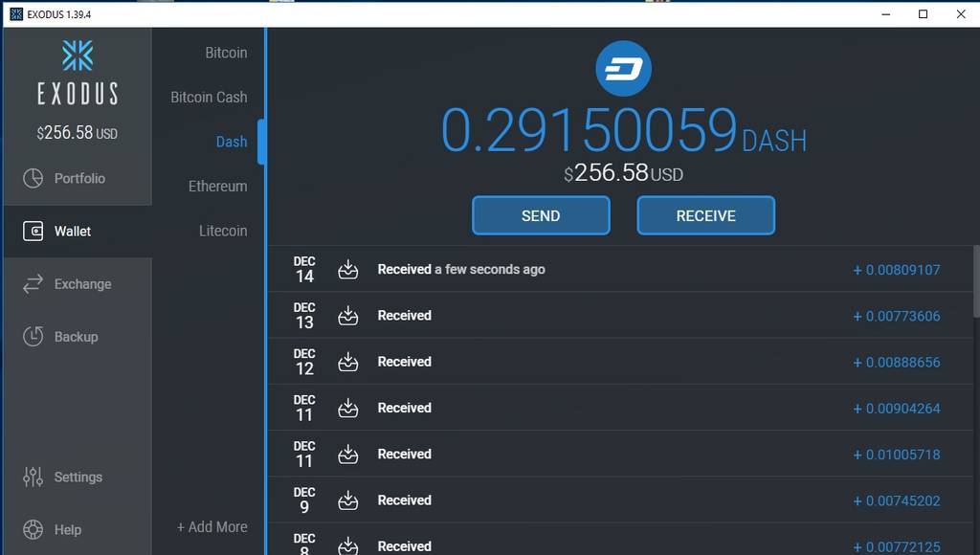Click the large Dash coin logo

[x=623, y=69]
